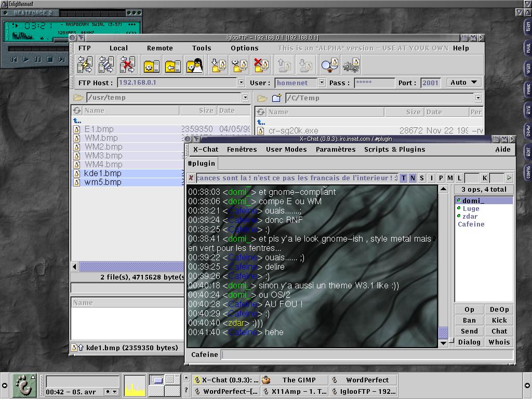Screen dimensions: 532x399
Task: Click the Previous track button in Beatforge player
Action: pyautogui.click(x=14, y=59)
